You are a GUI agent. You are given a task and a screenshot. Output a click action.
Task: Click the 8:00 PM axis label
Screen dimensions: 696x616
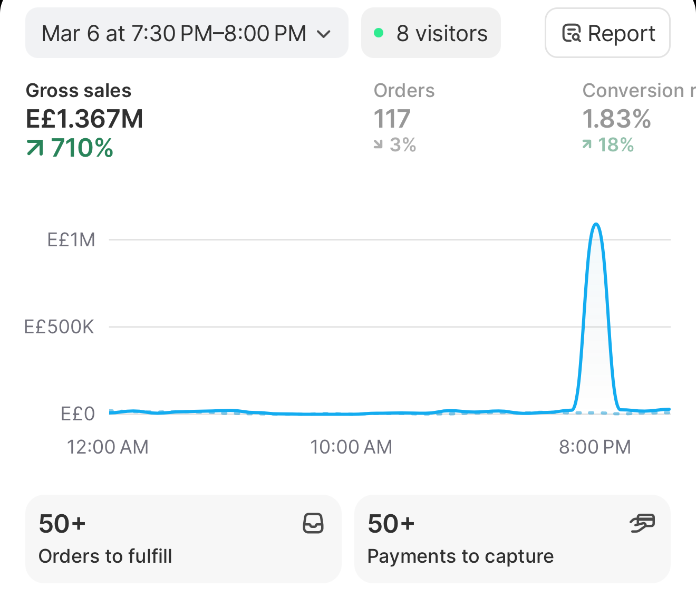point(595,447)
